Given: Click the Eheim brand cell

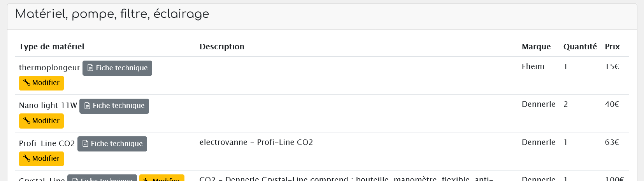Looking at the screenshot, I should tap(533, 66).
